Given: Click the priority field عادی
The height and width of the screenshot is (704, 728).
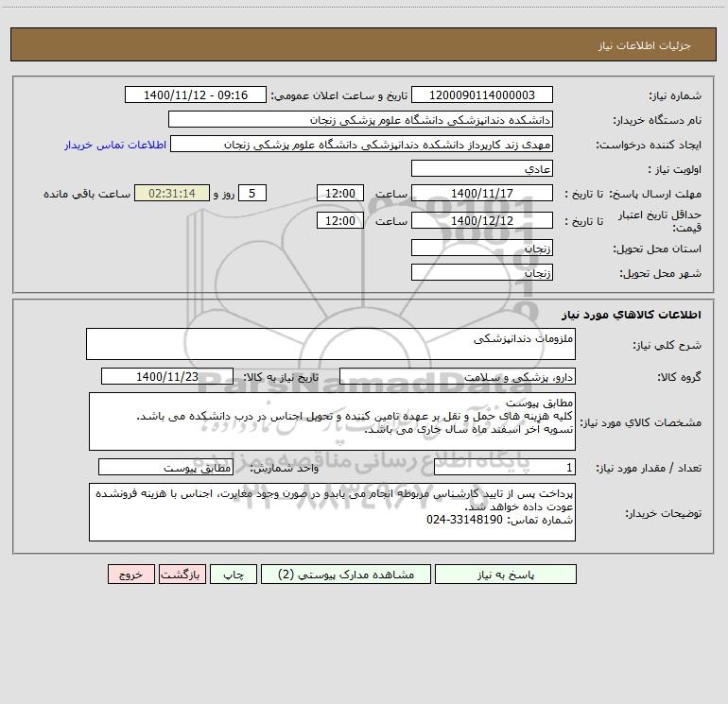Looking at the screenshot, I should 482,168.
